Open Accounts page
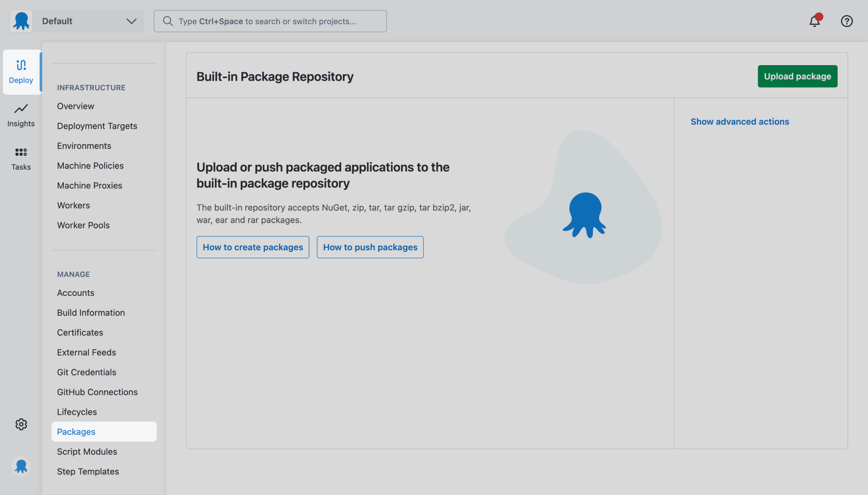This screenshot has height=495, width=868. (x=76, y=293)
